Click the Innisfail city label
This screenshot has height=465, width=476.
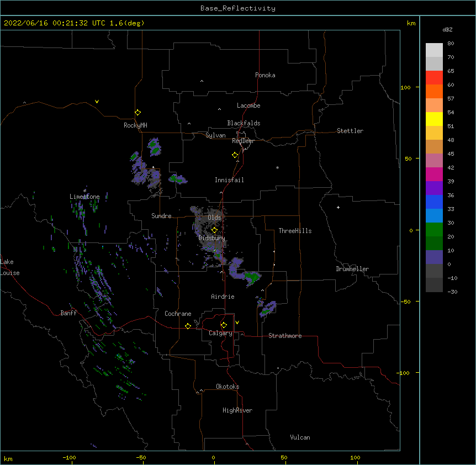[x=229, y=180]
